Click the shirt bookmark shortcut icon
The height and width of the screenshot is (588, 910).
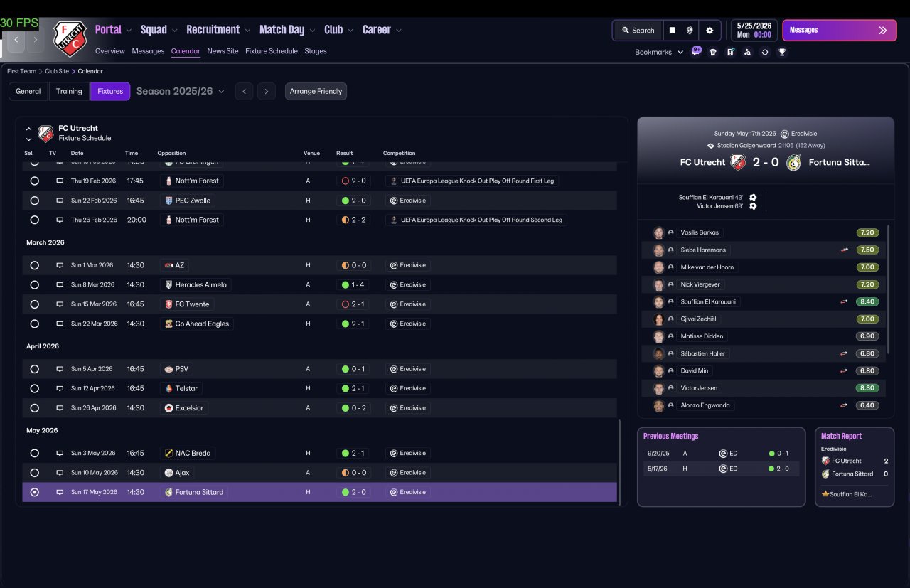(x=713, y=52)
